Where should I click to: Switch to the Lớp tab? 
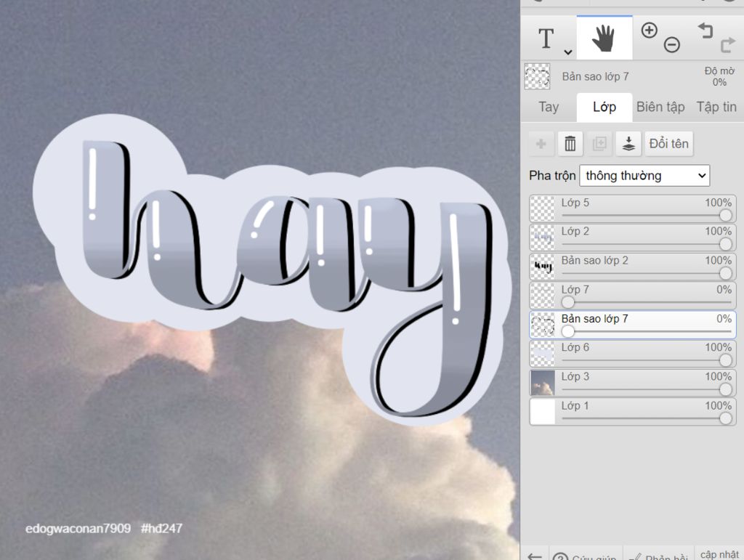pos(604,107)
